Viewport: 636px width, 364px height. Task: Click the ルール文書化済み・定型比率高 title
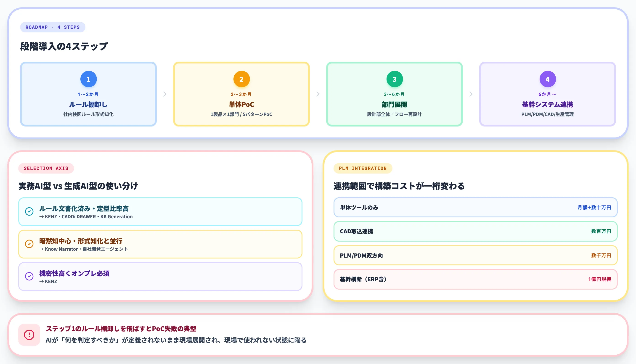(84, 209)
